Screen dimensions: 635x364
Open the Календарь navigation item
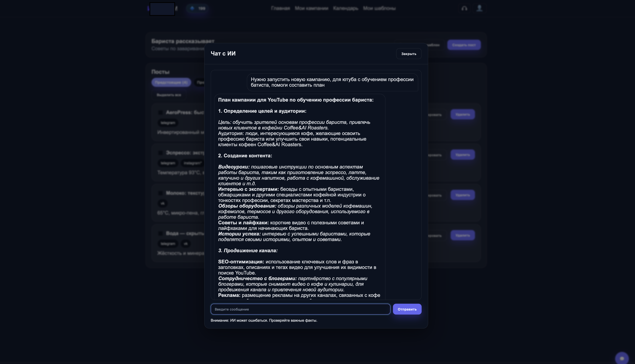click(345, 9)
